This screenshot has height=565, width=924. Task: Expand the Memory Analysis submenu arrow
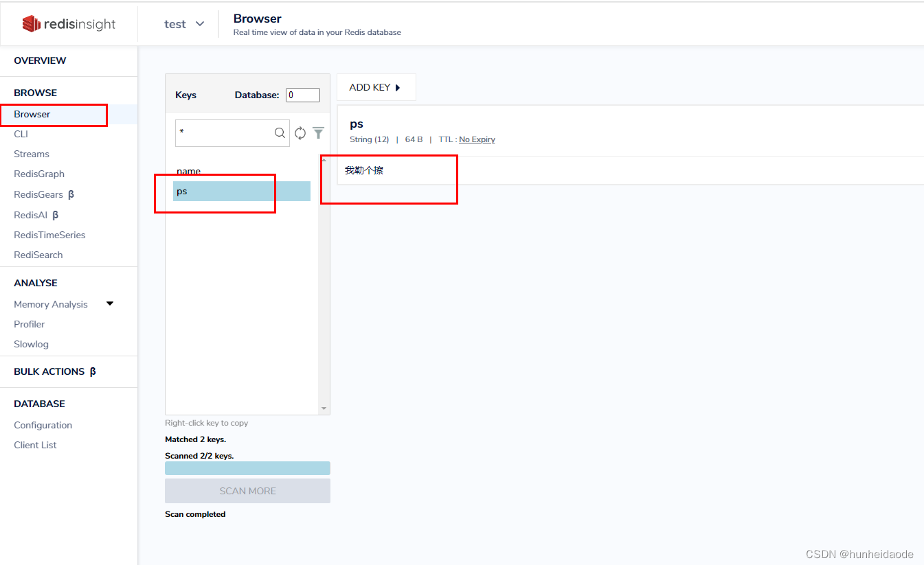point(110,303)
